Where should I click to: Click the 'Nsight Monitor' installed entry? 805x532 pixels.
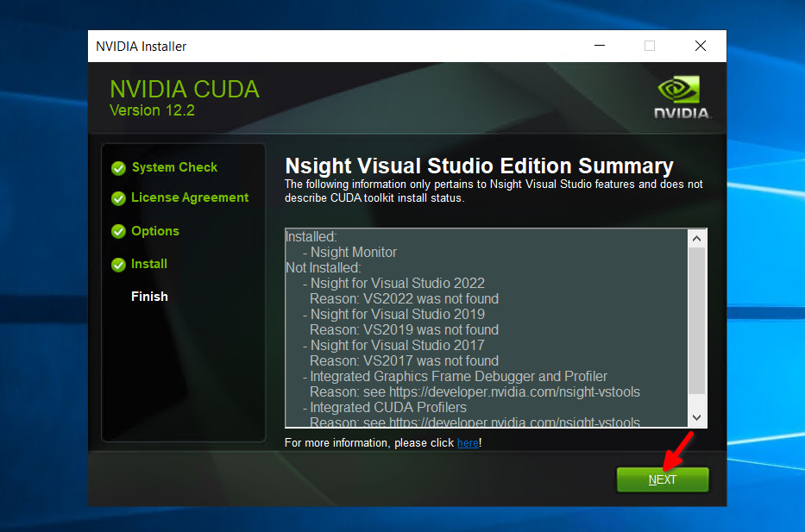(353, 253)
